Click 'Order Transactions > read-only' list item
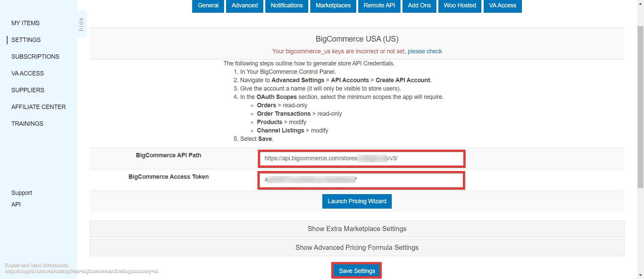 [x=300, y=114]
